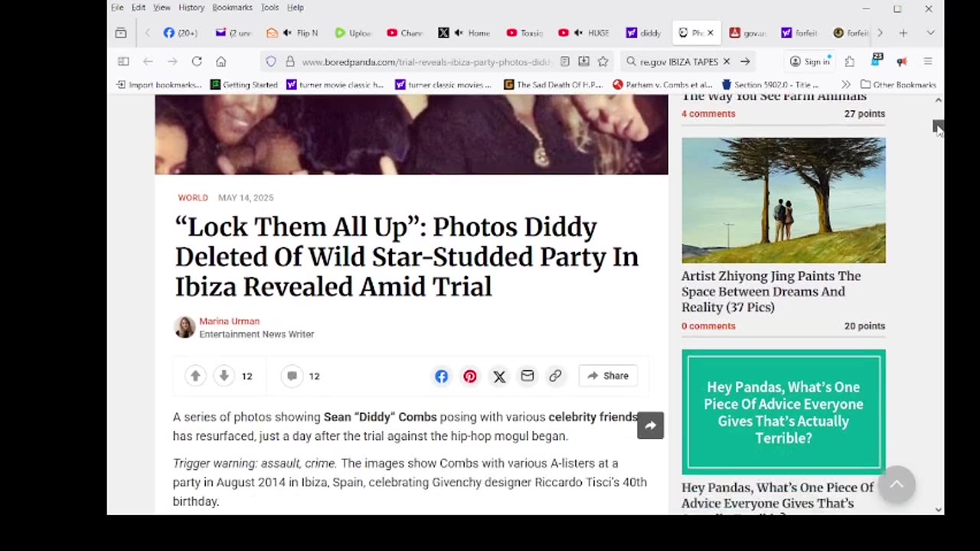
Task: Go back to previous page
Action: click(148, 61)
